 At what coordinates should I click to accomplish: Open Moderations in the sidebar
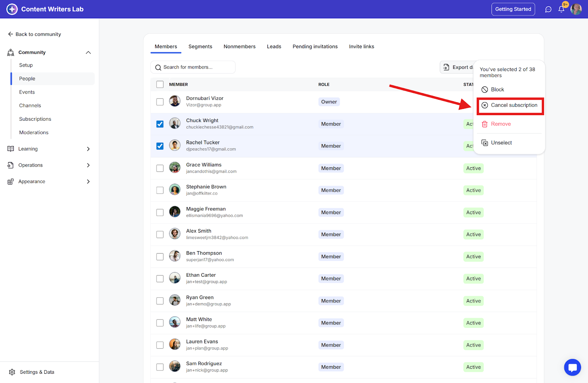(34, 133)
